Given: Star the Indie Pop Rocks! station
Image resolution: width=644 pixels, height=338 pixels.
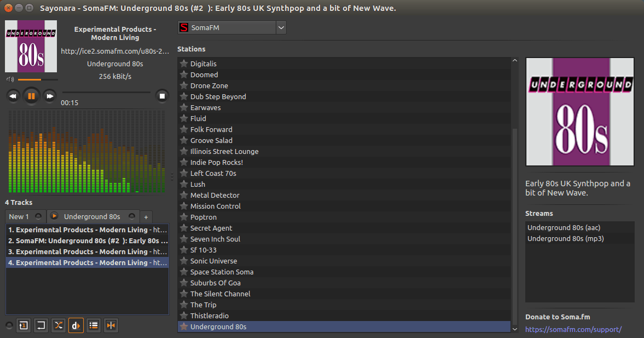Looking at the screenshot, I should click(184, 162).
